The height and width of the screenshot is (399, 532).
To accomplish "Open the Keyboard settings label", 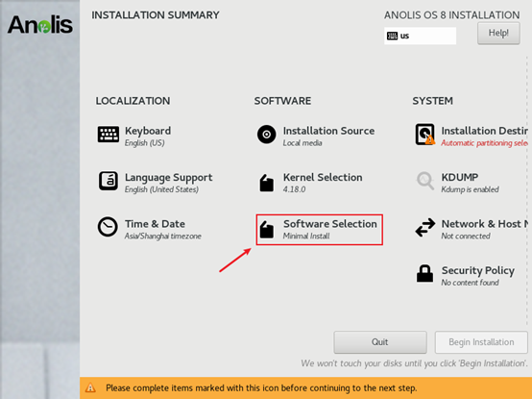I will (148, 131).
